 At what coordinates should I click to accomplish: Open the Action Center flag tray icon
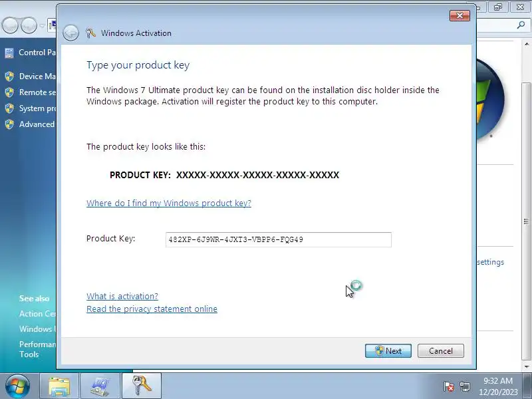(x=448, y=386)
